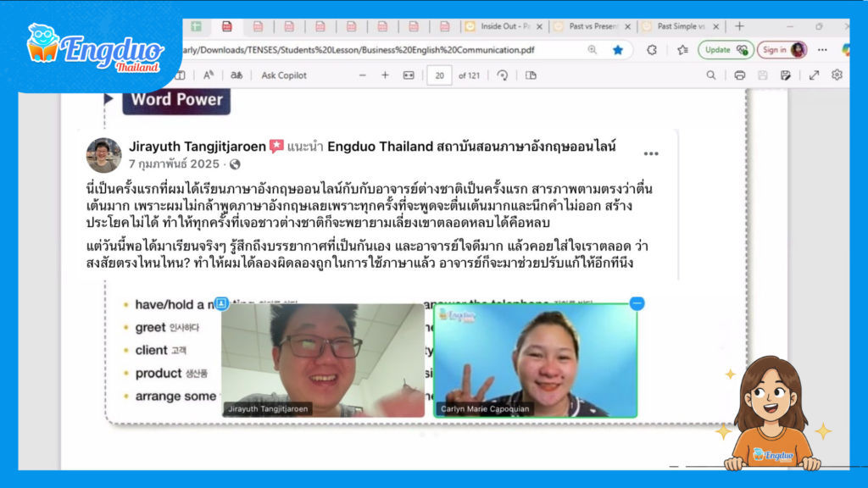Toggle the page view icon
The height and width of the screenshot is (488, 868).
click(531, 75)
